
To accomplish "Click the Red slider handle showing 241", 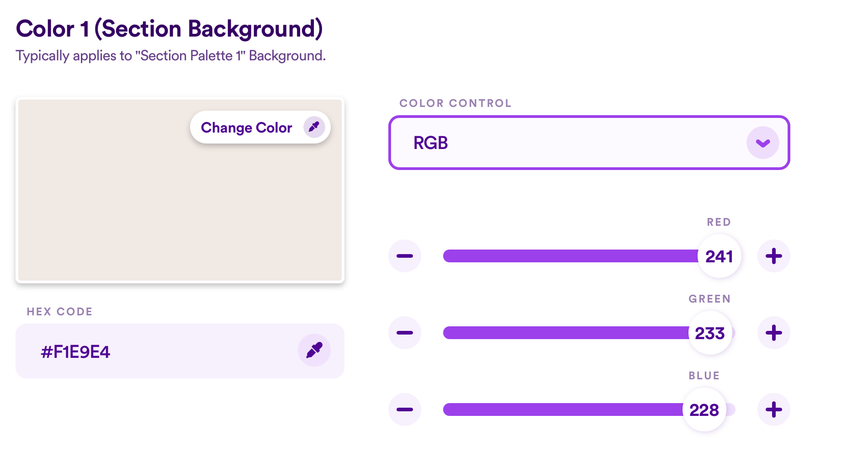I will (719, 256).
